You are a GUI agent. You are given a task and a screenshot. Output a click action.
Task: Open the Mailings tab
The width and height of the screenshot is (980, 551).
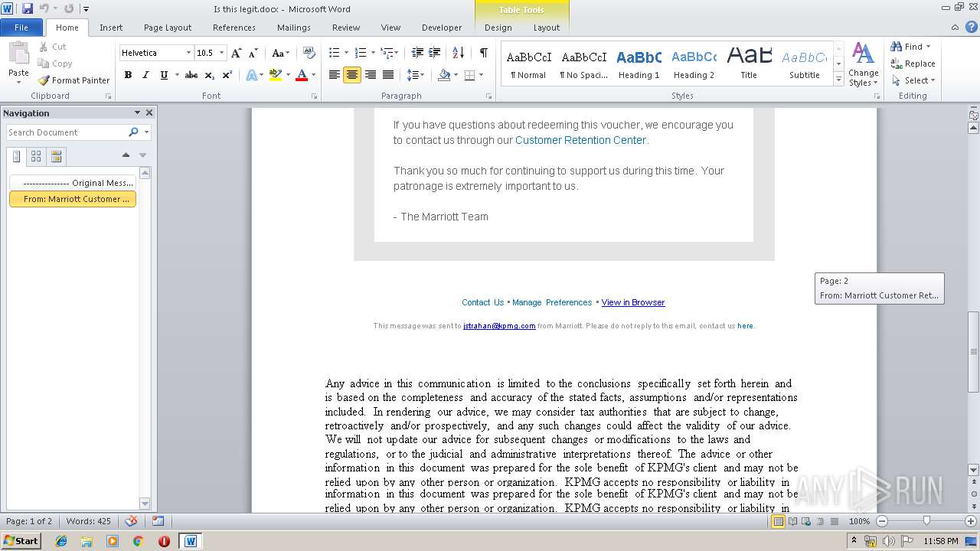(294, 28)
